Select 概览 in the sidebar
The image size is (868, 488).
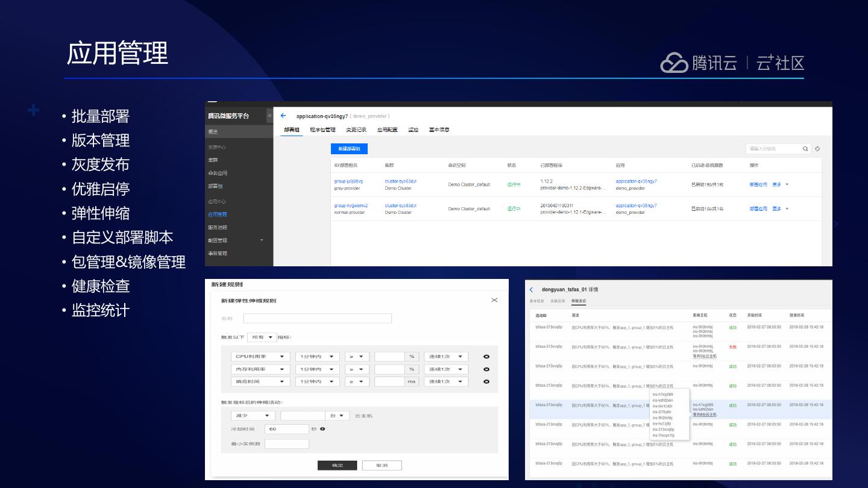239,131
